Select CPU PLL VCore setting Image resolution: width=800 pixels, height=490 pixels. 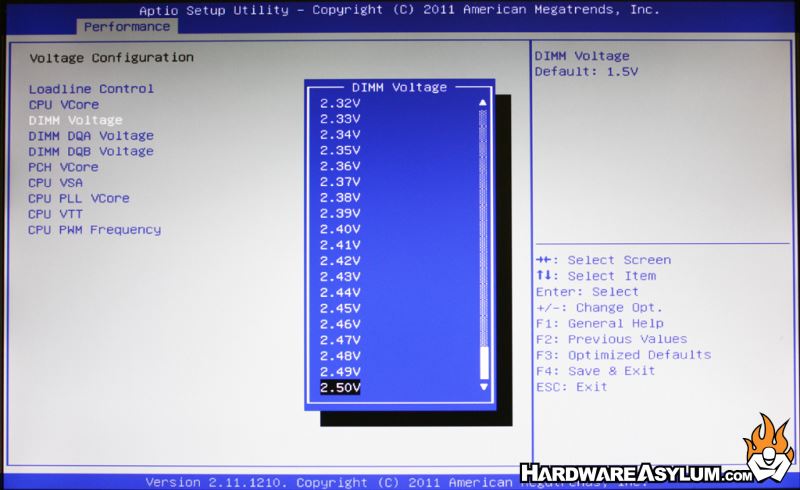click(79, 199)
